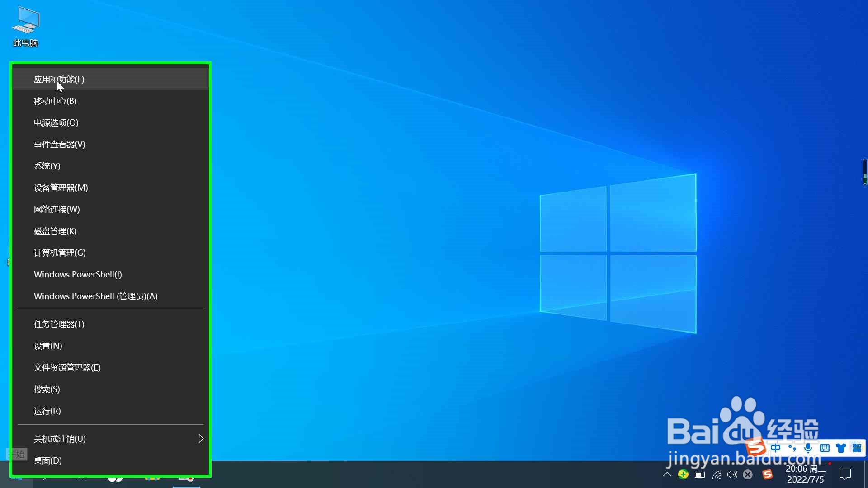Screen dimensions: 868x488
Task: Open 文件资源管理器(E)
Action: pos(111,368)
